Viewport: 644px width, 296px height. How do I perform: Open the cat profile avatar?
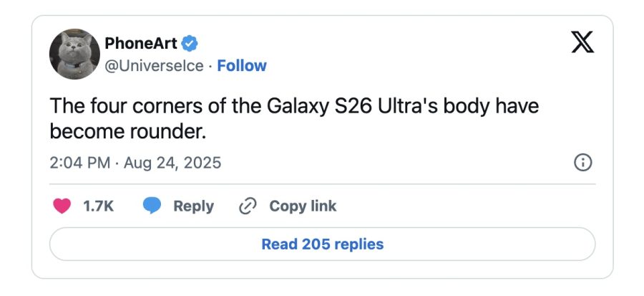click(74, 54)
